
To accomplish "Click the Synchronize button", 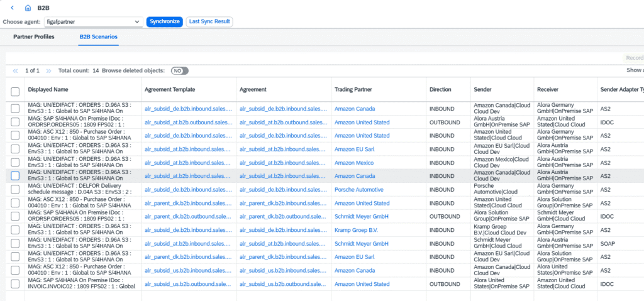I will click(164, 22).
